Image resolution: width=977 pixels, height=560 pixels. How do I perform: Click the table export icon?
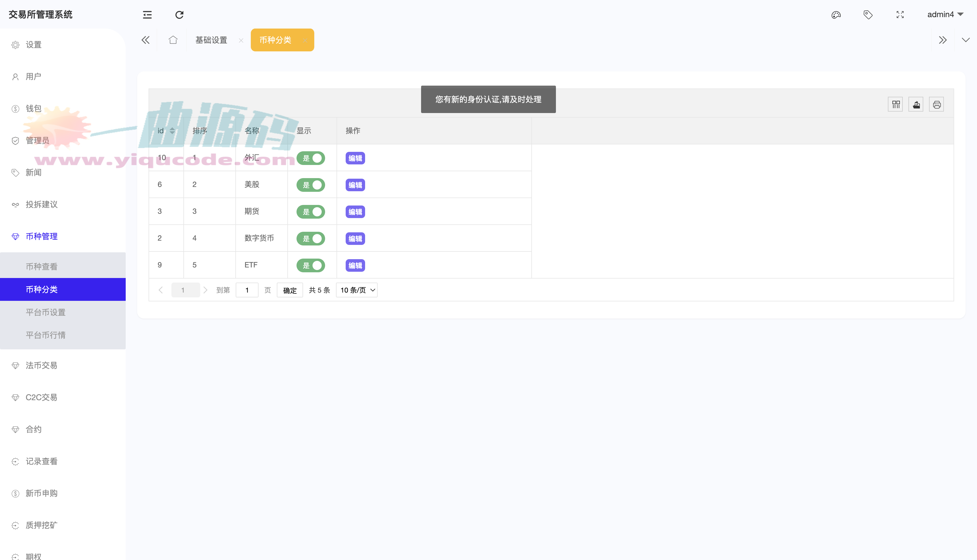coord(916,104)
